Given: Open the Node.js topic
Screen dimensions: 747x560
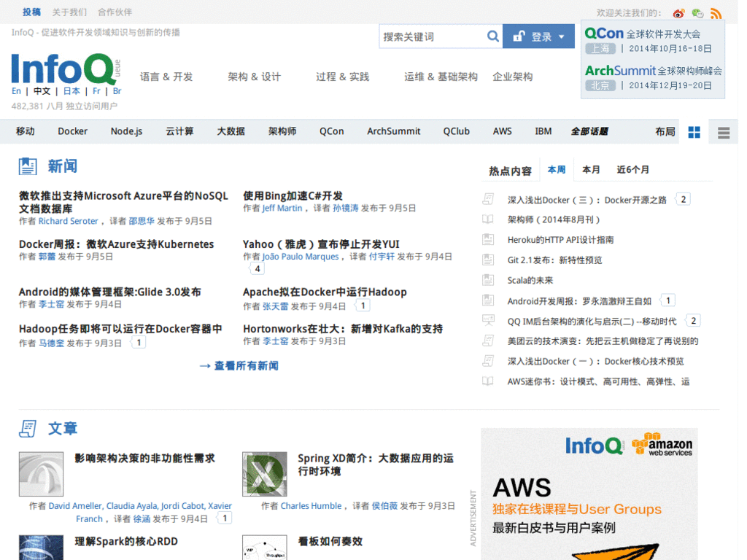Looking at the screenshot, I should pyautogui.click(x=126, y=131).
